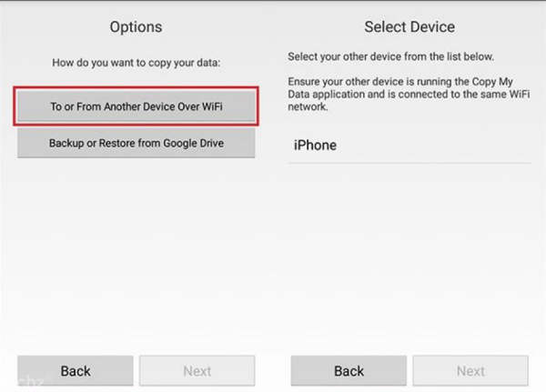The height and width of the screenshot is (392, 546).
Task: Click the word "network" in the instructions
Action: (308, 106)
